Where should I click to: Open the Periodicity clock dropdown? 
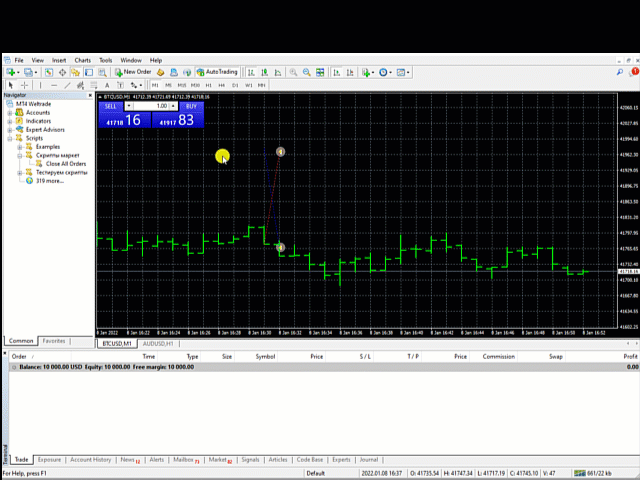click(385, 72)
